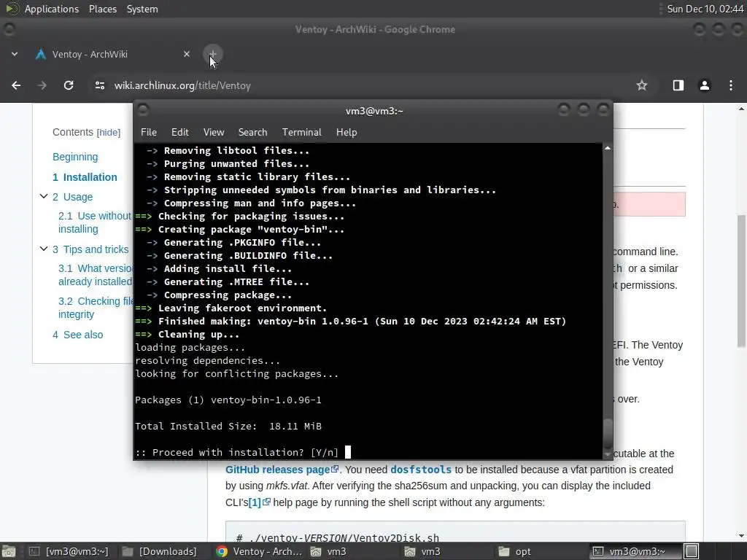This screenshot has height=560, width=747.
Task: Jump to 1 Installation section
Action: tap(85, 177)
